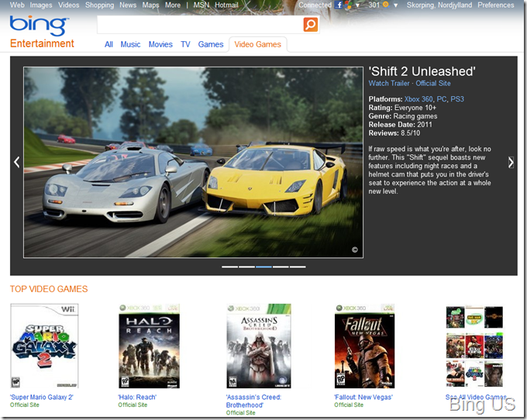Image resolution: width=527 pixels, height=420 pixels.
Task: Click in the Bing search input field
Action: coord(200,25)
